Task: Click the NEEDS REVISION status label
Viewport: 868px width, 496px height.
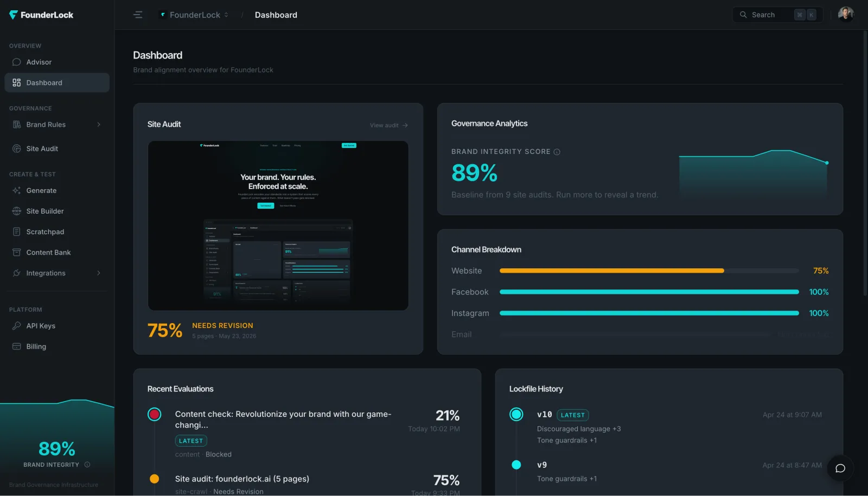Action: (222, 325)
